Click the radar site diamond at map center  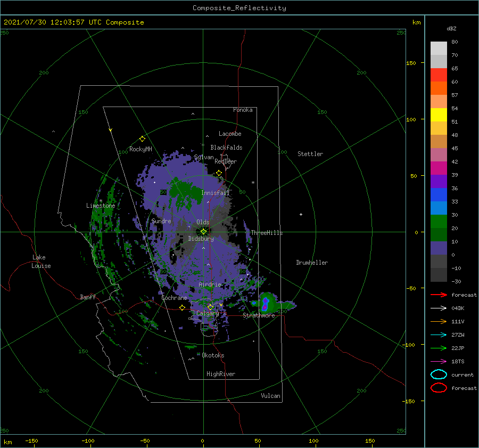pos(203,232)
